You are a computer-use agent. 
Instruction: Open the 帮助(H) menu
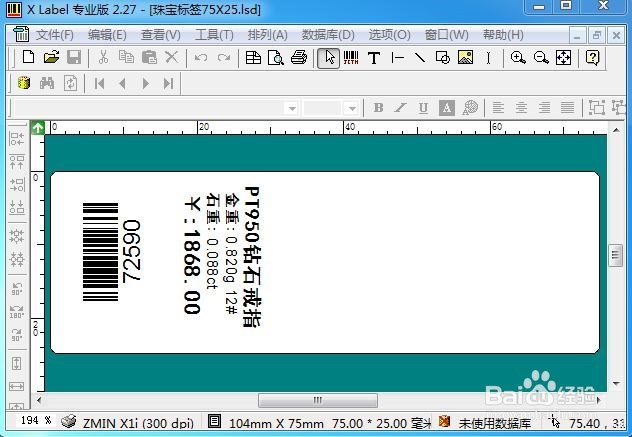pyautogui.click(x=503, y=35)
